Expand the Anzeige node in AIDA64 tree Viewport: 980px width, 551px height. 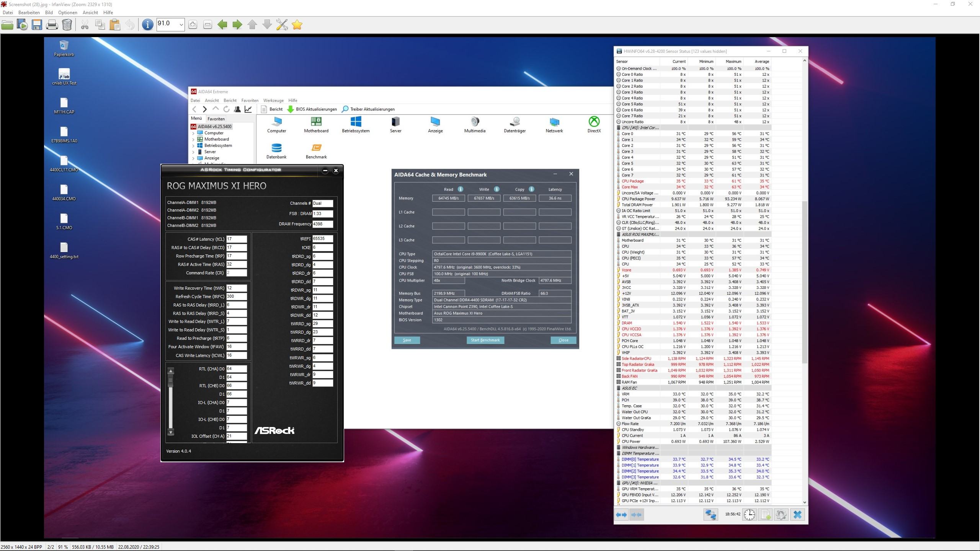(193, 158)
